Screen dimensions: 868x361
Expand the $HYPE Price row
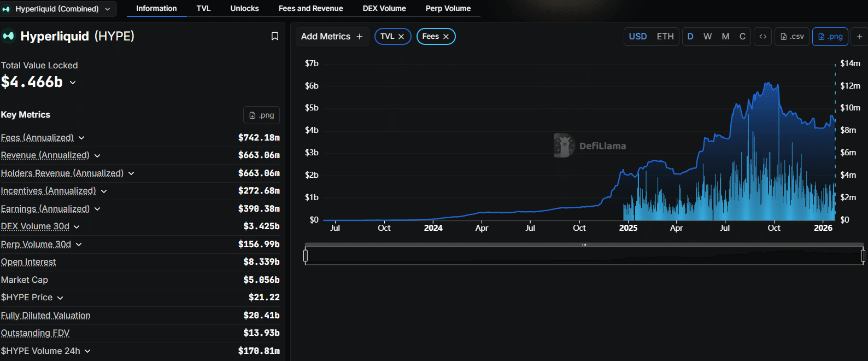coord(60,298)
